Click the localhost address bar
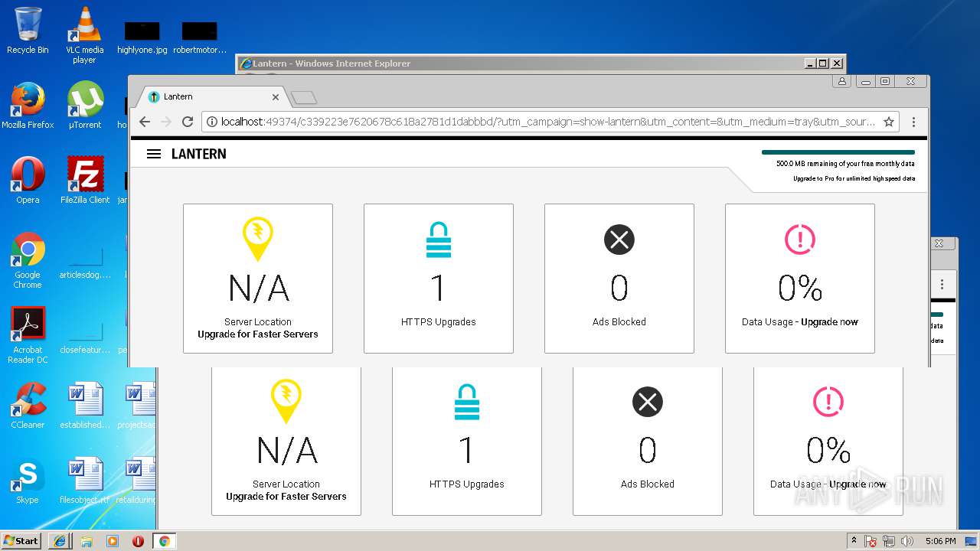Viewport: 980px width, 551px height. click(x=548, y=122)
